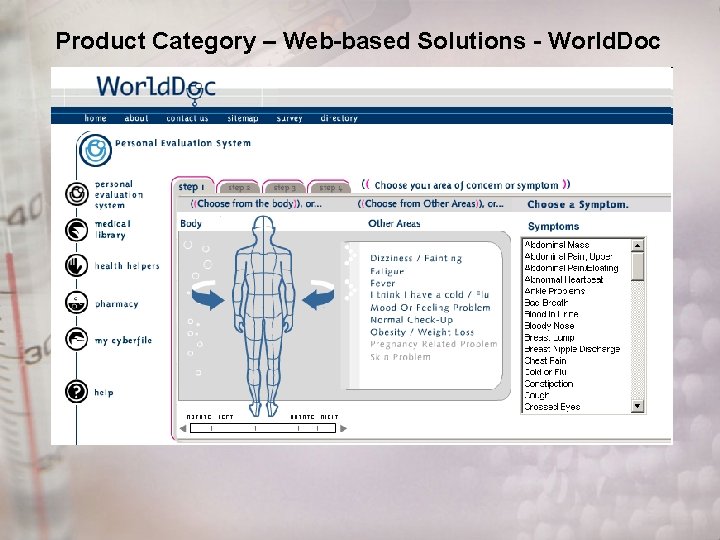Click health helpers text link

pyautogui.click(x=127, y=266)
